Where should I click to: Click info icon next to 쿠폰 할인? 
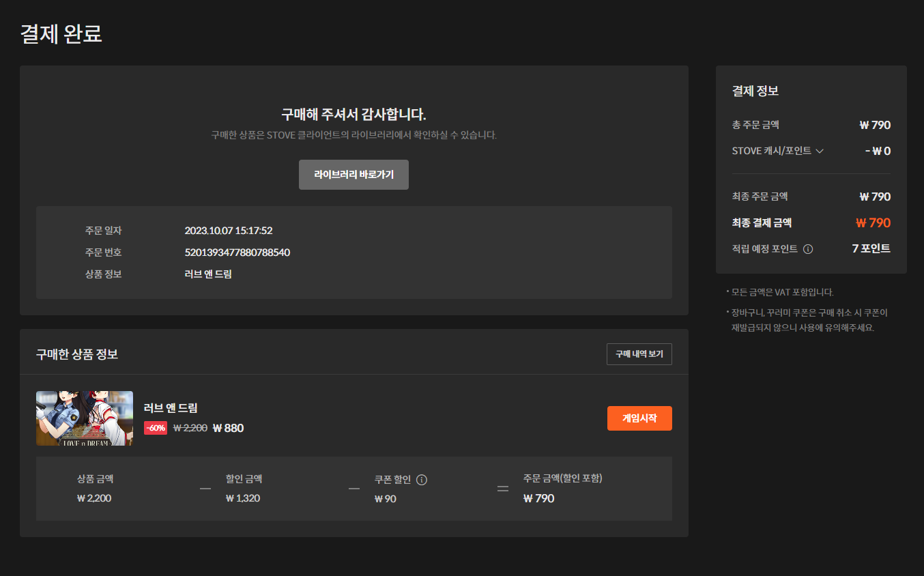[x=422, y=480]
